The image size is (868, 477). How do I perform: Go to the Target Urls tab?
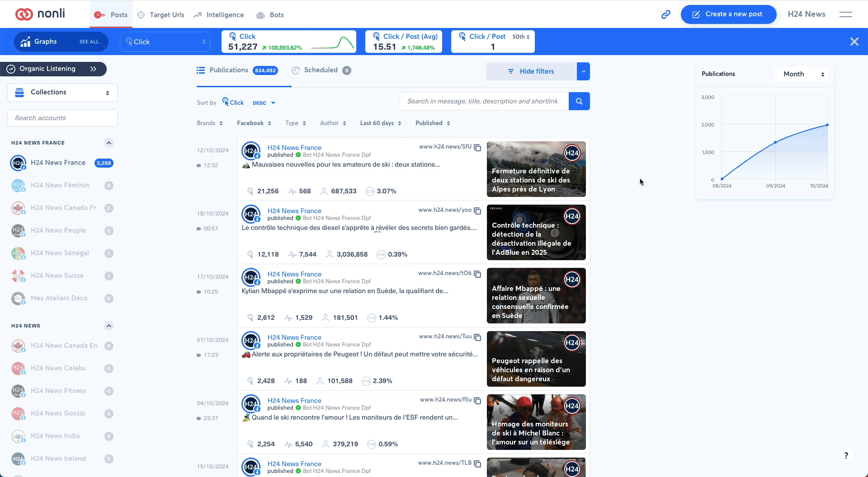point(161,14)
